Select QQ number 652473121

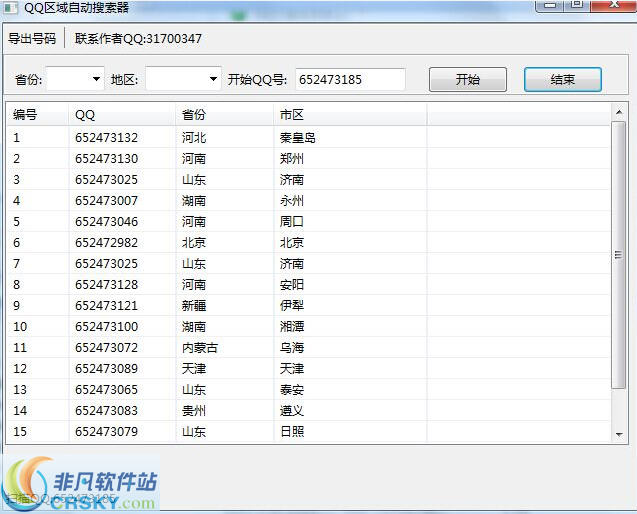pos(106,306)
